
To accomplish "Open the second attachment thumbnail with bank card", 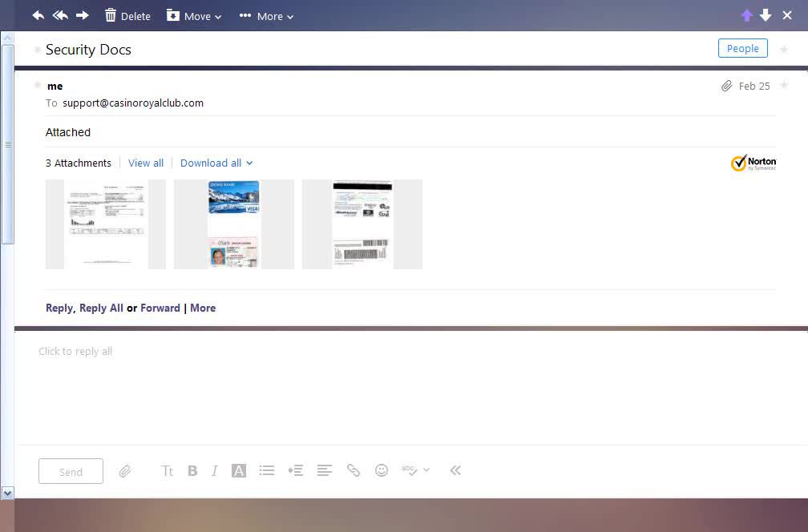I will (234, 224).
